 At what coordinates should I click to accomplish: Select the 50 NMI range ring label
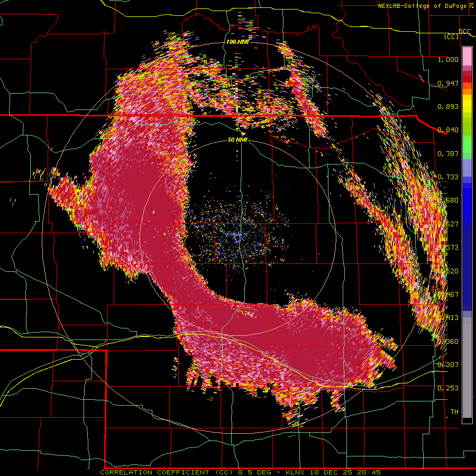click(237, 140)
